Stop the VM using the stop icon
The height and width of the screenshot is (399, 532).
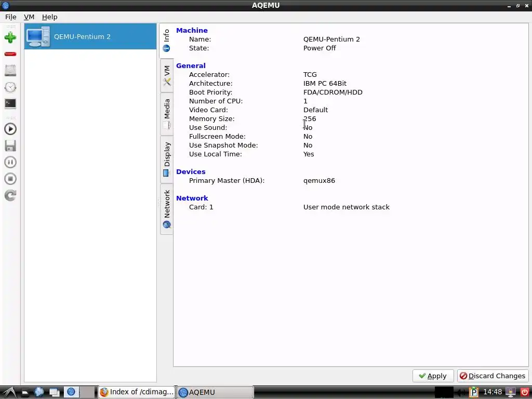(10, 179)
